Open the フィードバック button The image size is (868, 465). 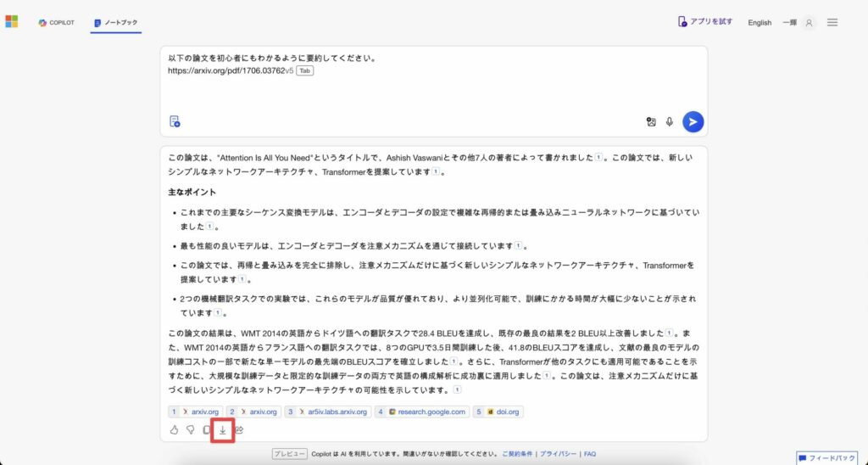[828, 458]
